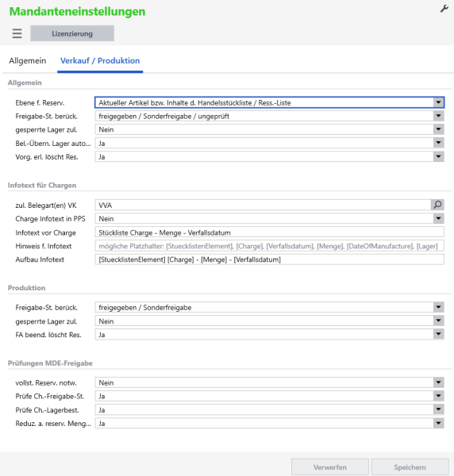Click the 'Produktion' section heading
The width and height of the screenshot is (454, 476).
(26, 288)
